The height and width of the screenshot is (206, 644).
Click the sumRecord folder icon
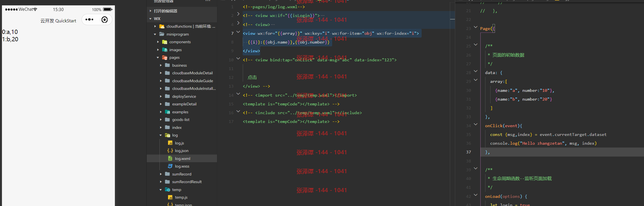[x=168, y=174]
